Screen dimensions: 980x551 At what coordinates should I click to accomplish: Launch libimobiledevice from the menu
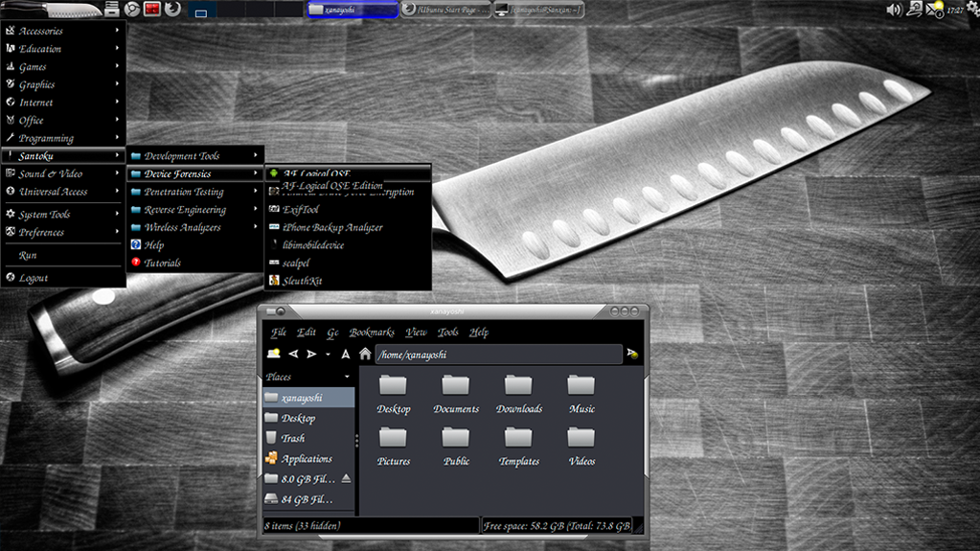click(x=348, y=245)
